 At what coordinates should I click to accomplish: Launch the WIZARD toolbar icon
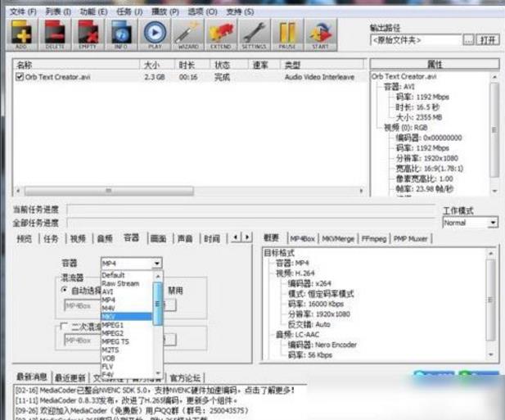click(188, 34)
